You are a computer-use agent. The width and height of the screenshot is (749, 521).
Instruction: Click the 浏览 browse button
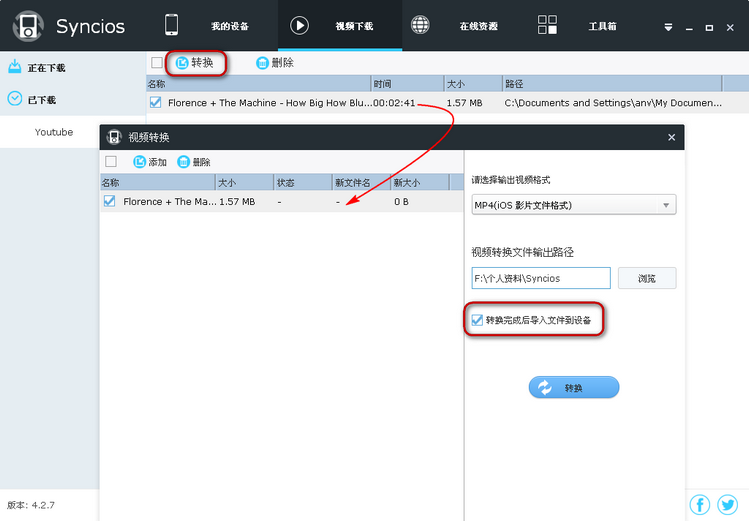pos(647,278)
